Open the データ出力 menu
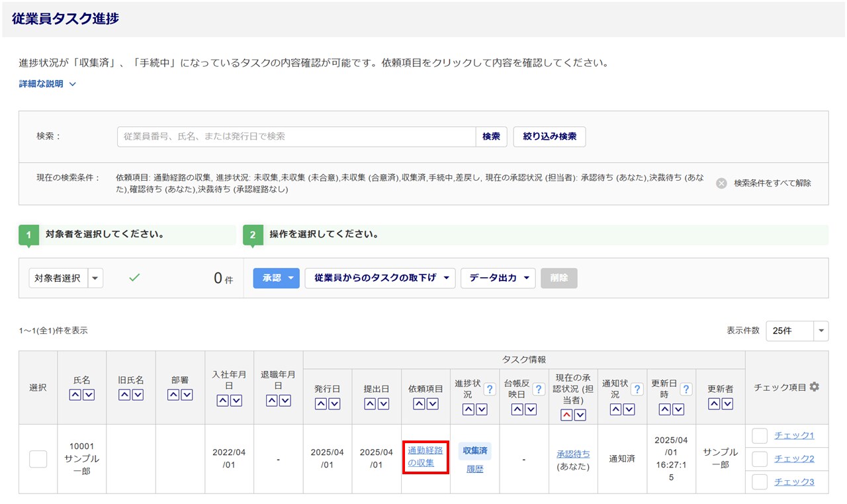The height and width of the screenshot is (504, 847). pos(498,278)
